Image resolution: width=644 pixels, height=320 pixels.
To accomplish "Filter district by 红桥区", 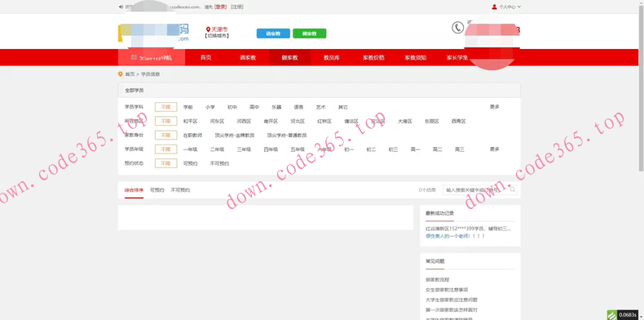I will coord(324,122).
